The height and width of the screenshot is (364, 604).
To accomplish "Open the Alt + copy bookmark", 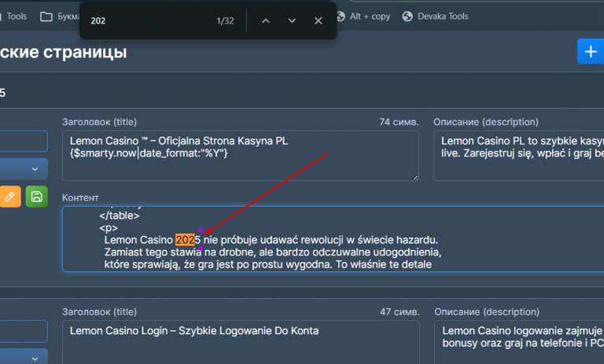I will (363, 17).
